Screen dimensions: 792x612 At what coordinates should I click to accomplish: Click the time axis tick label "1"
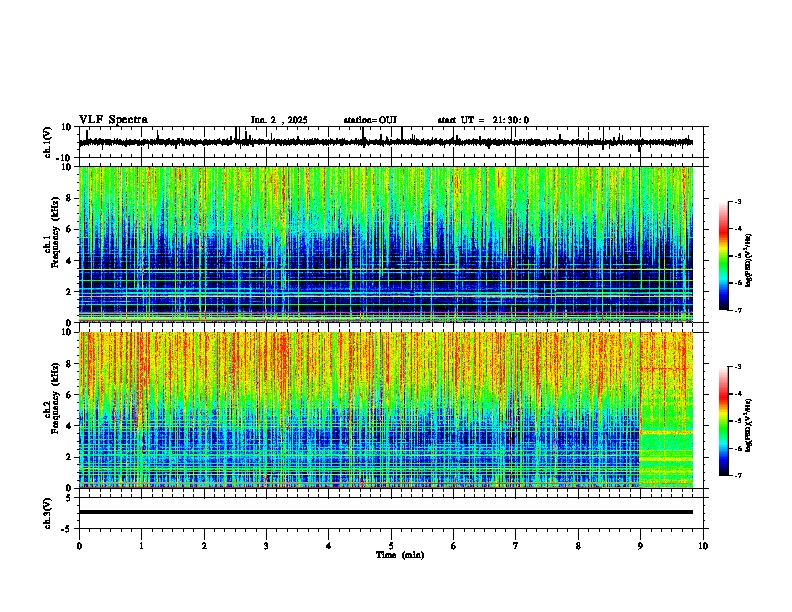click(141, 546)
